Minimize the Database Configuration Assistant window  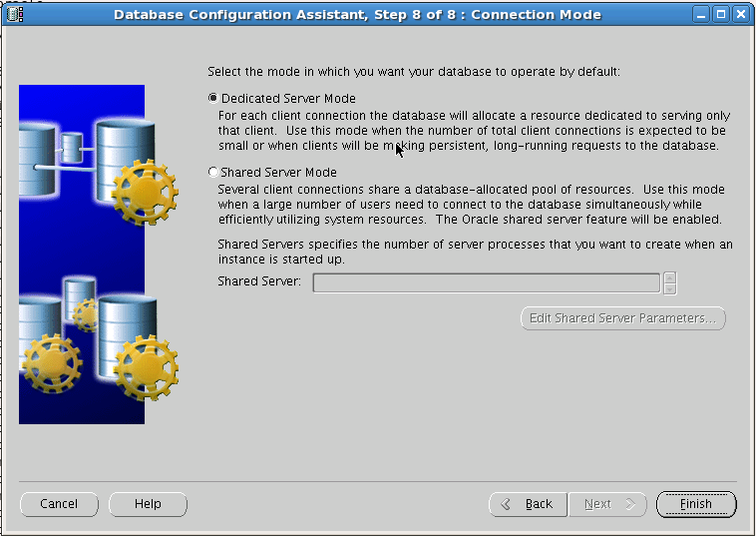point(703,15)
